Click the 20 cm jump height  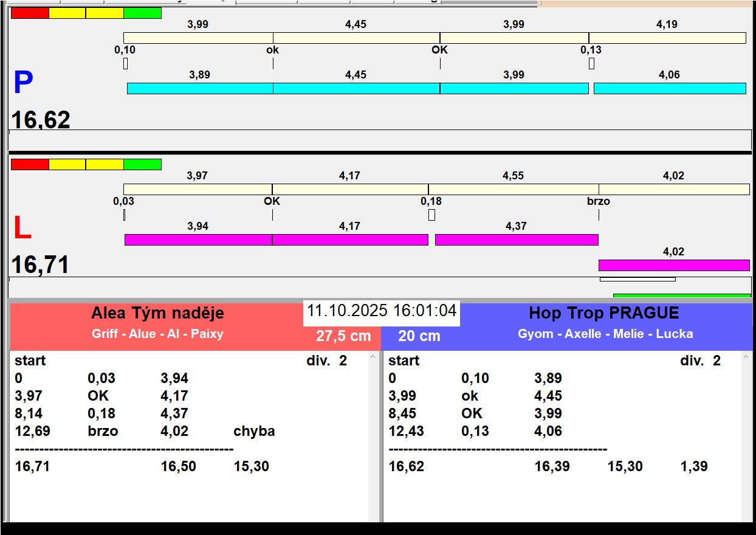coord(419,336)
